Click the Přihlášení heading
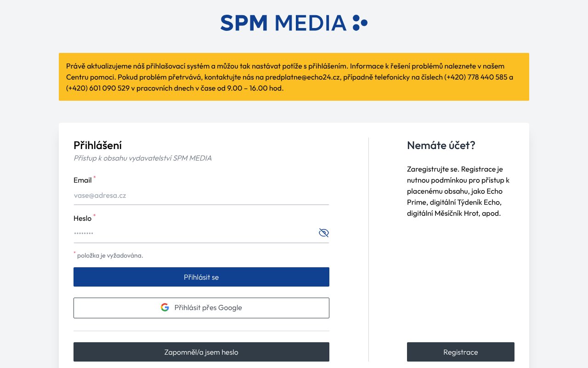Viewport: 588px width, 368px height. click(97, 145)
